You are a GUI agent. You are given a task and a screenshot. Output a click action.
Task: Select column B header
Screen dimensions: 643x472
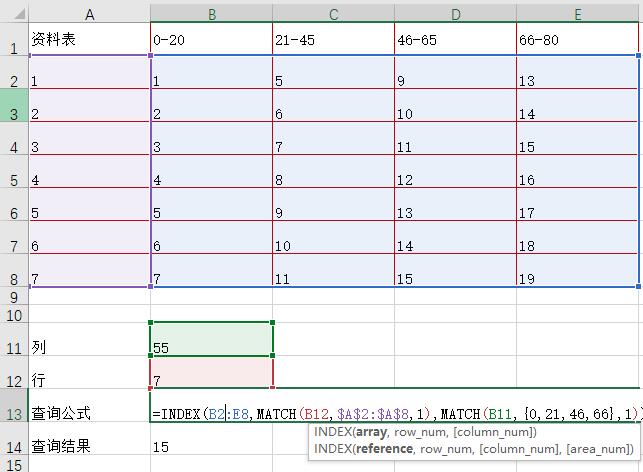point(211,14)
